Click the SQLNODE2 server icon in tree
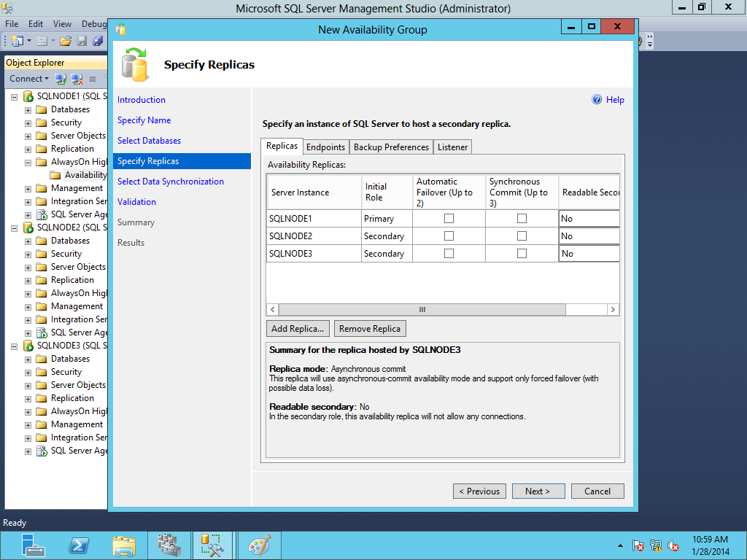Viewport: 747px width, 560px height. [x=28, y=227]
